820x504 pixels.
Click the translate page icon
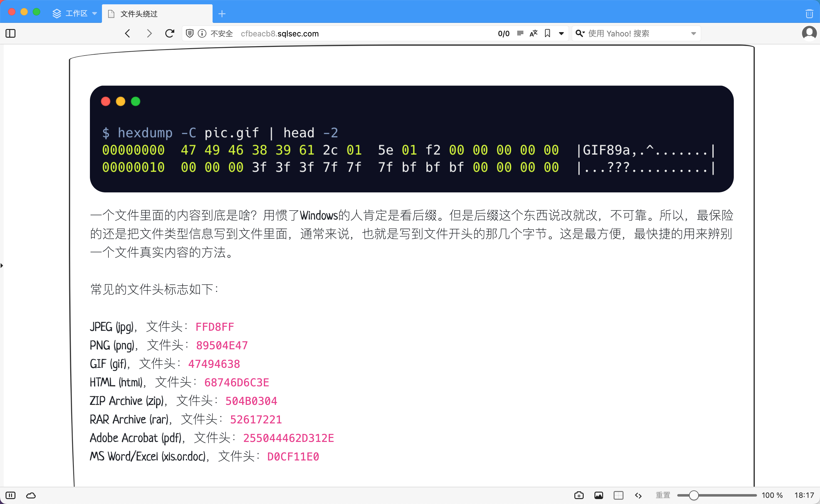(534, 33)
